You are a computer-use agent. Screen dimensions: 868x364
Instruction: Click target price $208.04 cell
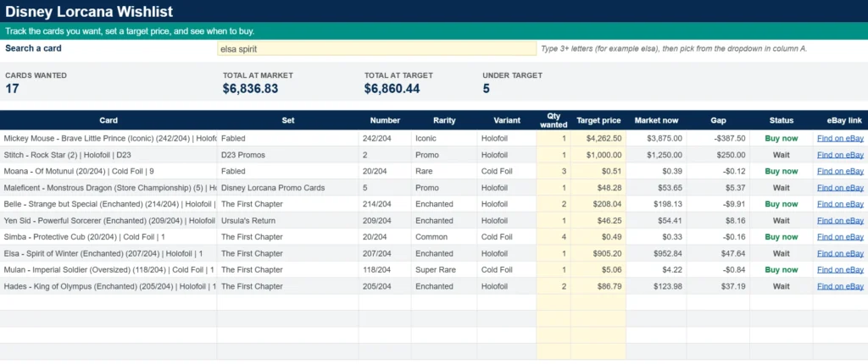click(598, 204)
